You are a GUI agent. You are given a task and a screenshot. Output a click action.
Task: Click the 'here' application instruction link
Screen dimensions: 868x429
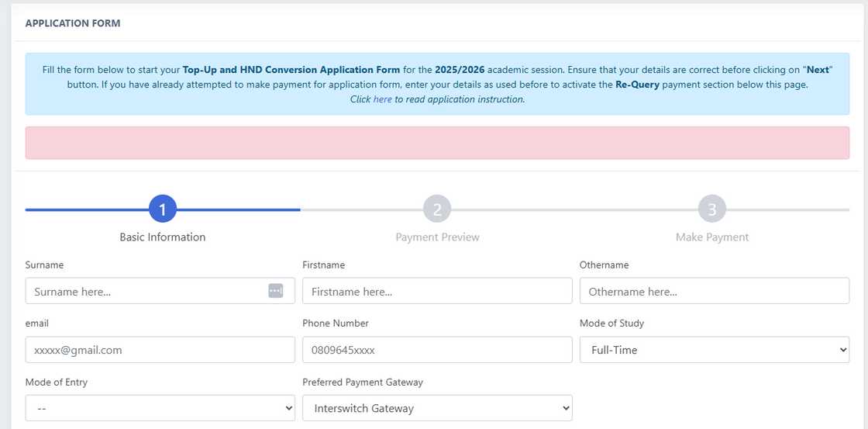coord(382,99)
